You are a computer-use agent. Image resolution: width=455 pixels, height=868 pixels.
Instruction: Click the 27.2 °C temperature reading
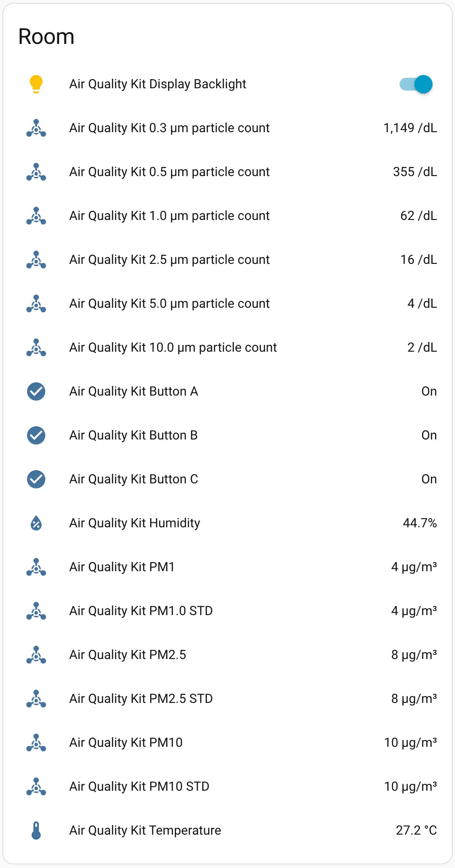416,830
